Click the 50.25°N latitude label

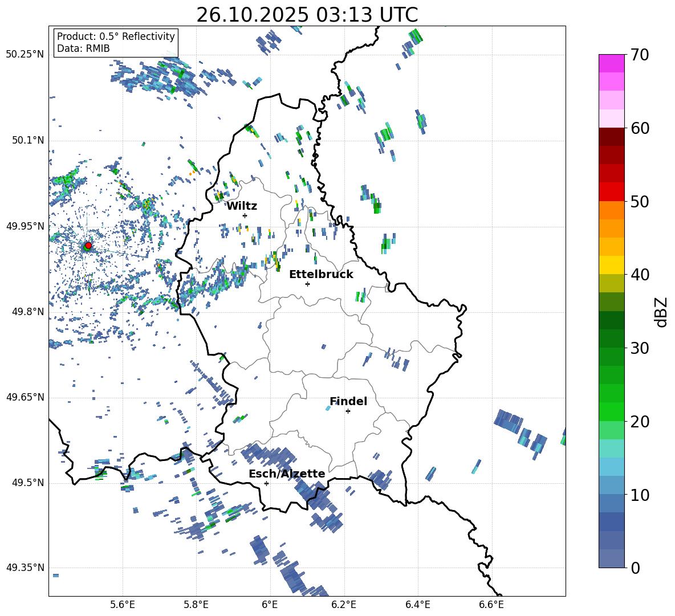click(x=25, y=55)
